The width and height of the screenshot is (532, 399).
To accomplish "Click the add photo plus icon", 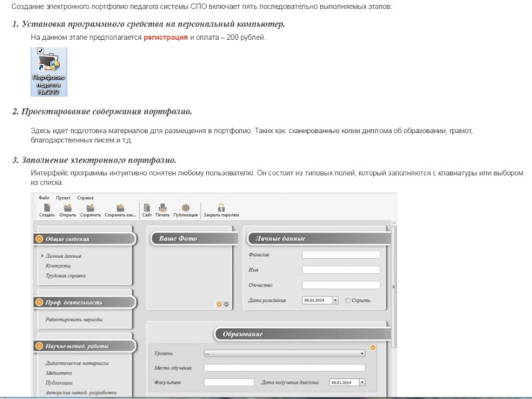I will tap(219, 304).
